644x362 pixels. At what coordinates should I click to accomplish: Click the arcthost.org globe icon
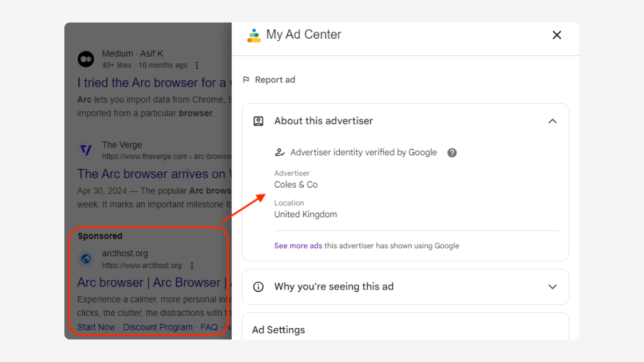86,259
